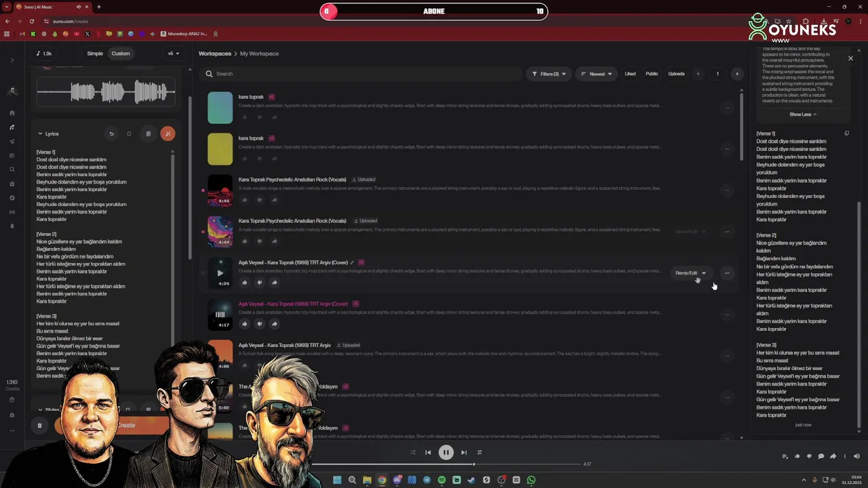The height and width of the screenshot is (488, 868).
Task: Share the first Kara Toprak Psychedelic Anatolian Rock song
Action: tap(274, 200)
